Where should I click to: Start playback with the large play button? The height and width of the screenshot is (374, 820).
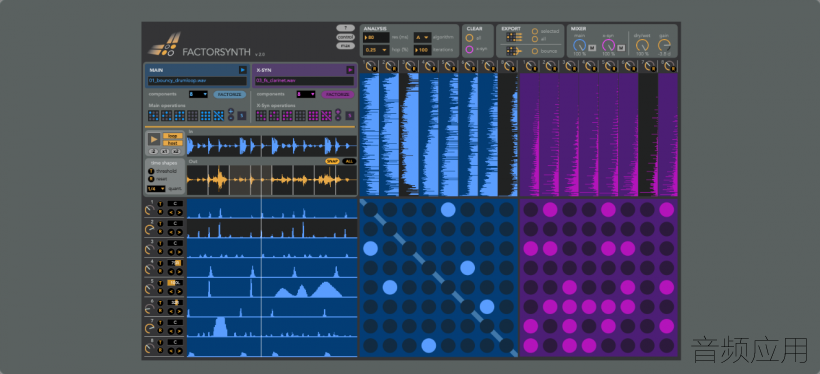tap(154, 139)
